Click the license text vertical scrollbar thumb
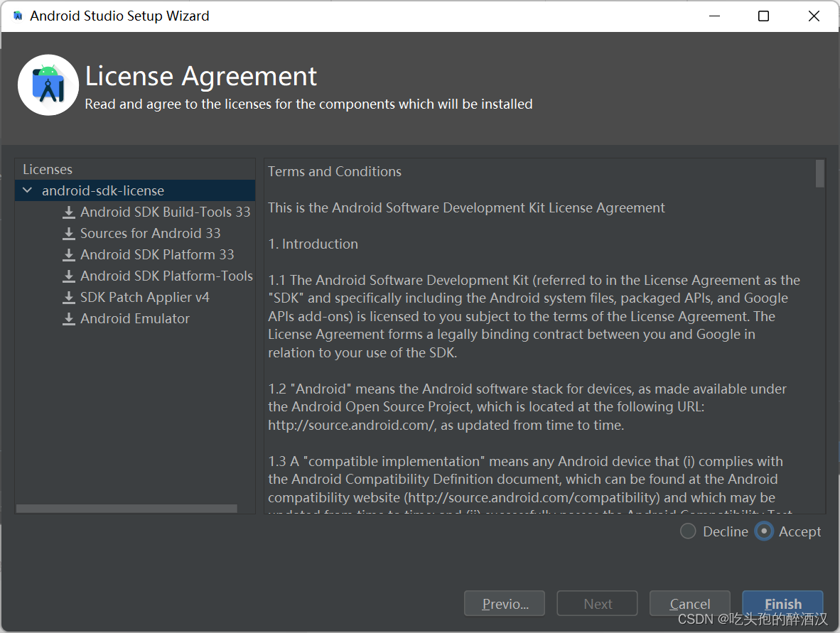The width and height of the screenshot is (840, 633). (819, 173)
